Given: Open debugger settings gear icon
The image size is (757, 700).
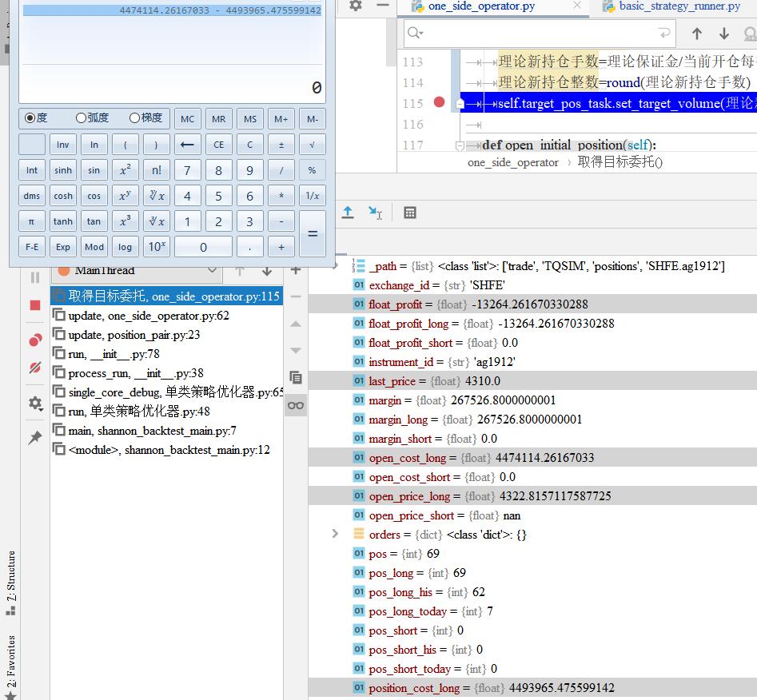Looking at the screenshot, I should click(35, 403).
